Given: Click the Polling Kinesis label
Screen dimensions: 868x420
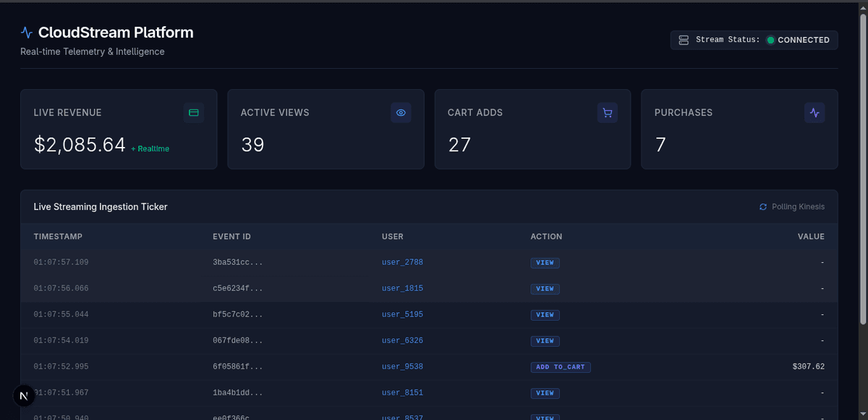Looking at the screenshot, I should tap(798, 207).
